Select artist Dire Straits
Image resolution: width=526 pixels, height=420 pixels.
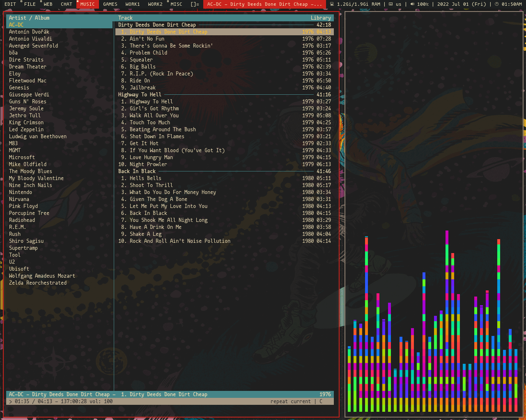(x=60, y=60)
